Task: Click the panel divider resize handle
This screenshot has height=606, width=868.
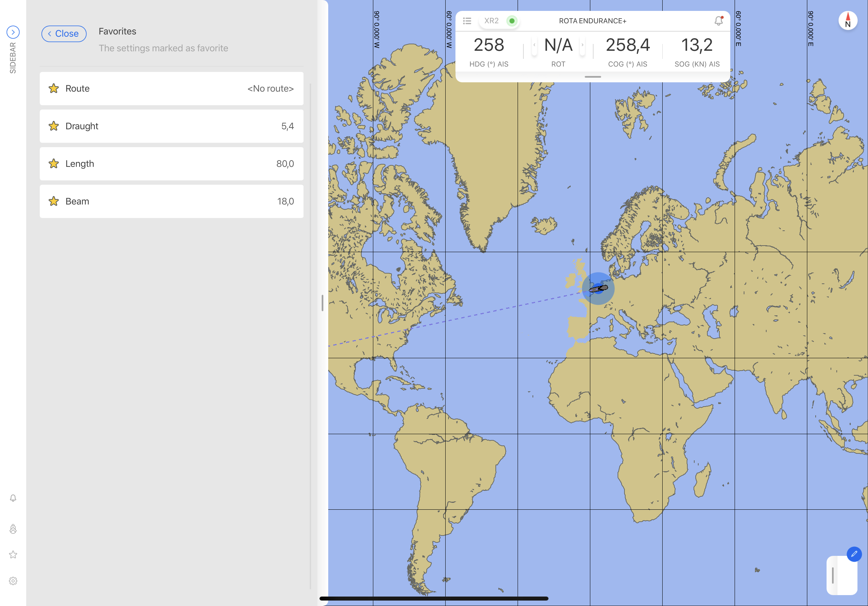Action: pyautogui.click(x=322, y=303)
